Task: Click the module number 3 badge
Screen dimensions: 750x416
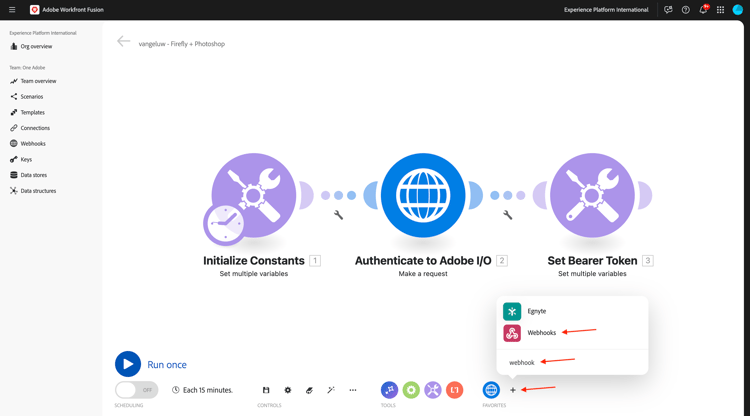Action: (x=648, y=261)
